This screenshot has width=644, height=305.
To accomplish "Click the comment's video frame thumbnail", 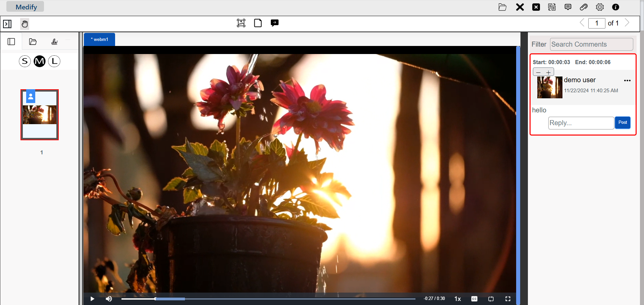I will [x=550, y=87].
